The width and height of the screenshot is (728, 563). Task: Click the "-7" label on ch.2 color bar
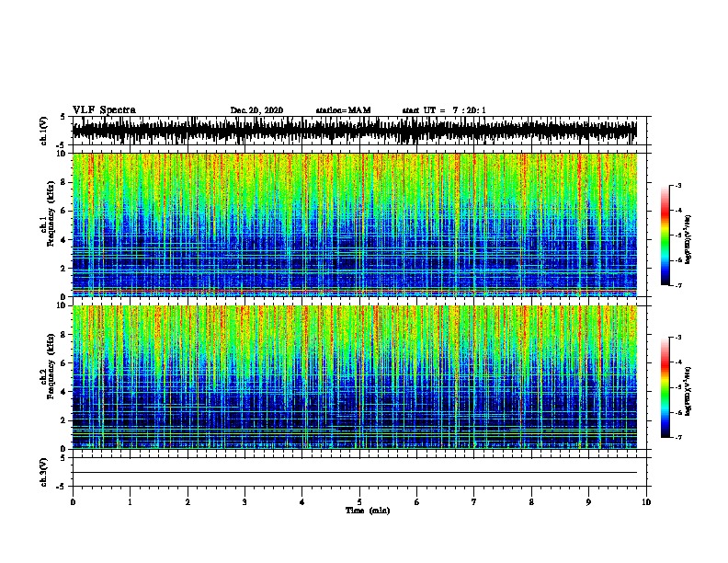click(678, 438)
